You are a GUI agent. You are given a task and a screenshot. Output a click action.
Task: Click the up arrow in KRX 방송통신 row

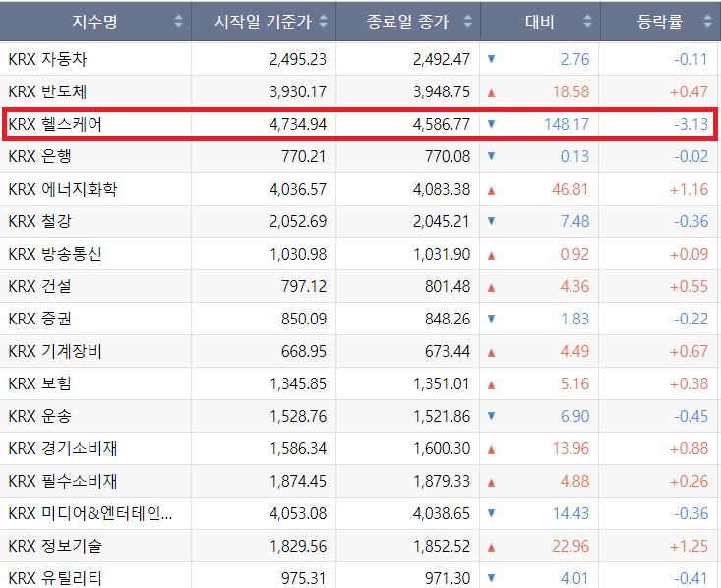point(491,255)
